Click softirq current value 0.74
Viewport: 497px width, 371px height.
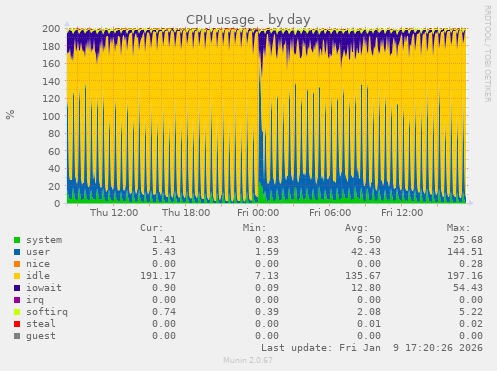coord(164,312)
